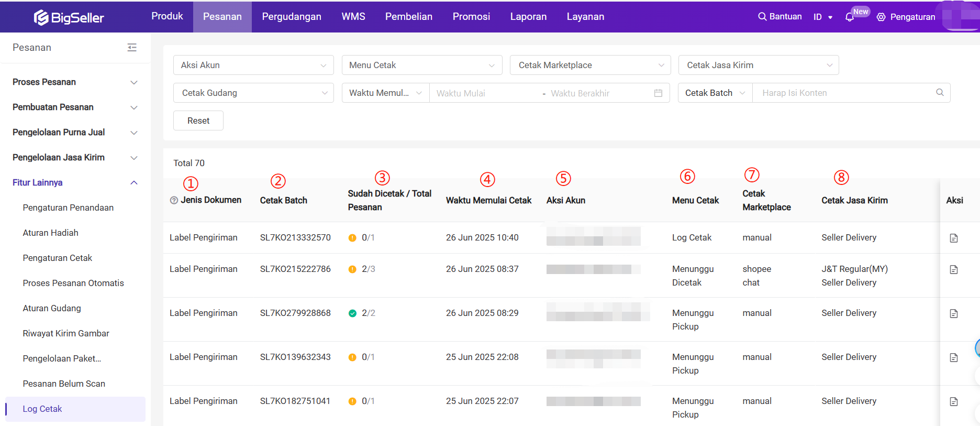The width and height of the screenshot is (980, 426).
Task: Open the Aksi Akun dropdown
Action: point(253,65)
